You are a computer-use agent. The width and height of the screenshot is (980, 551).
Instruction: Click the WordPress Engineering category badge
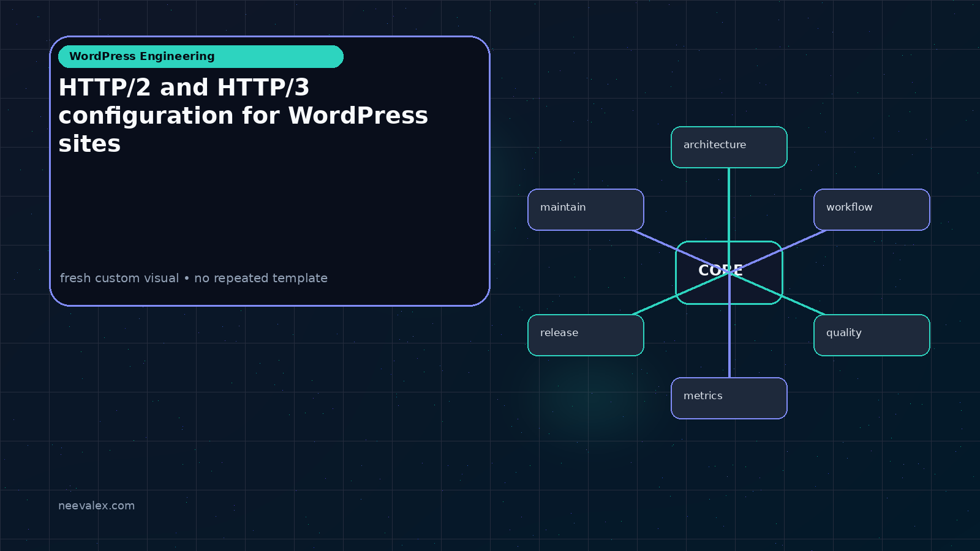tap(201, 56)
